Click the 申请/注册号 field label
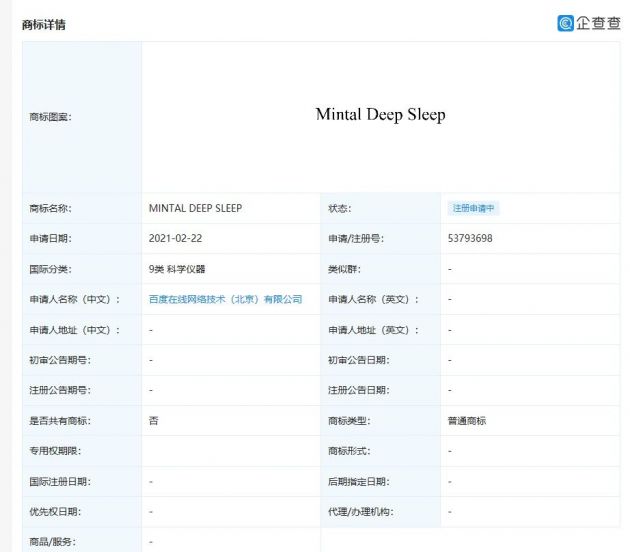Viewport: 630px width, 552px height. 355,239
